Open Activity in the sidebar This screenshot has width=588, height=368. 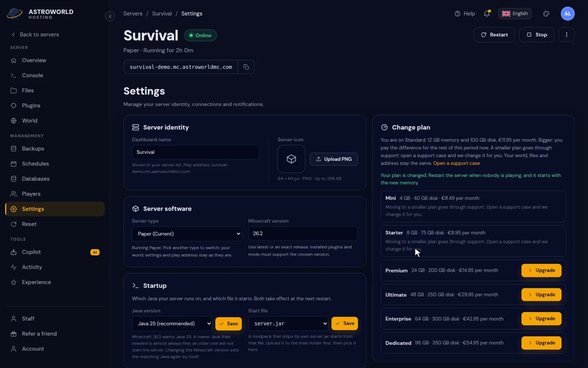click(55, 267)
